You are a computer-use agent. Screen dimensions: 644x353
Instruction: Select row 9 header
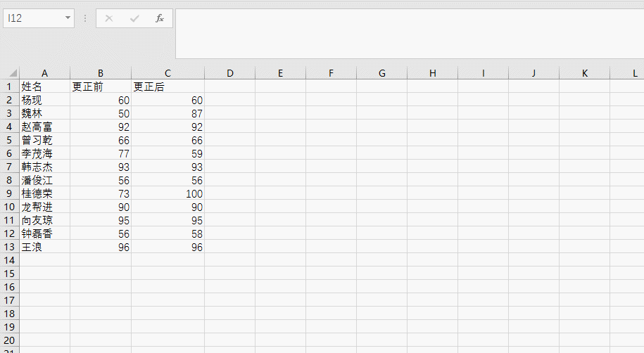pos(9,193)
